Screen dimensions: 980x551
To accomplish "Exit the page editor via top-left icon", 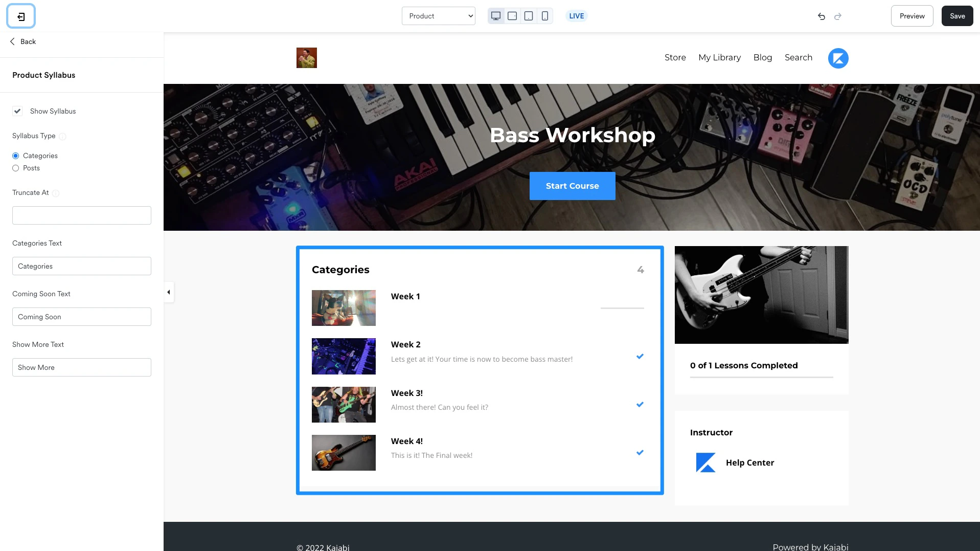I will (x=20, y=16).
